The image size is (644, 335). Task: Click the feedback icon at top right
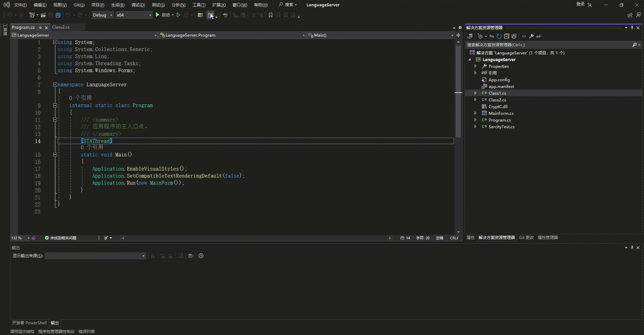point(638,15)
